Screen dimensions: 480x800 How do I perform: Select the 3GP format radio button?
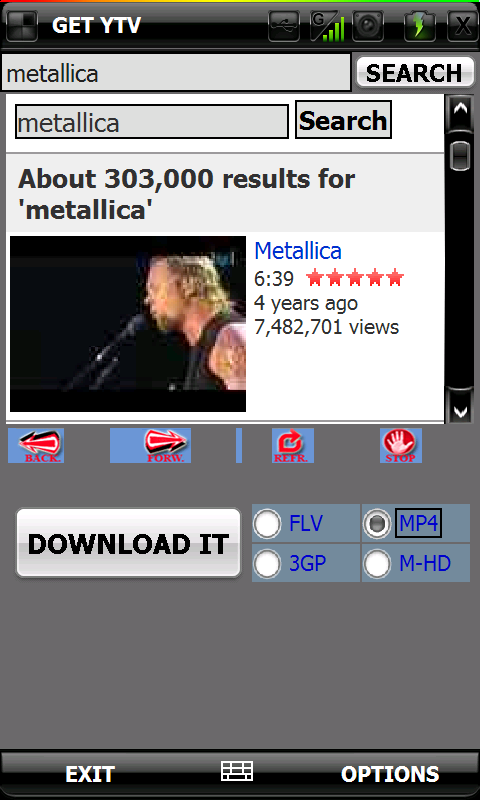[x=267, y=564]
